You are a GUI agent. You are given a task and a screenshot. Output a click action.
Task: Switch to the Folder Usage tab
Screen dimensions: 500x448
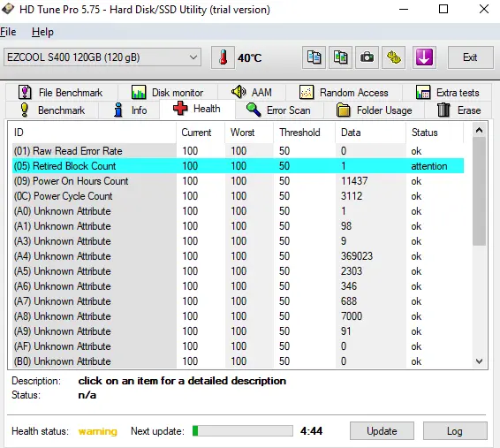pyautogui.click(x=374, y=110)
